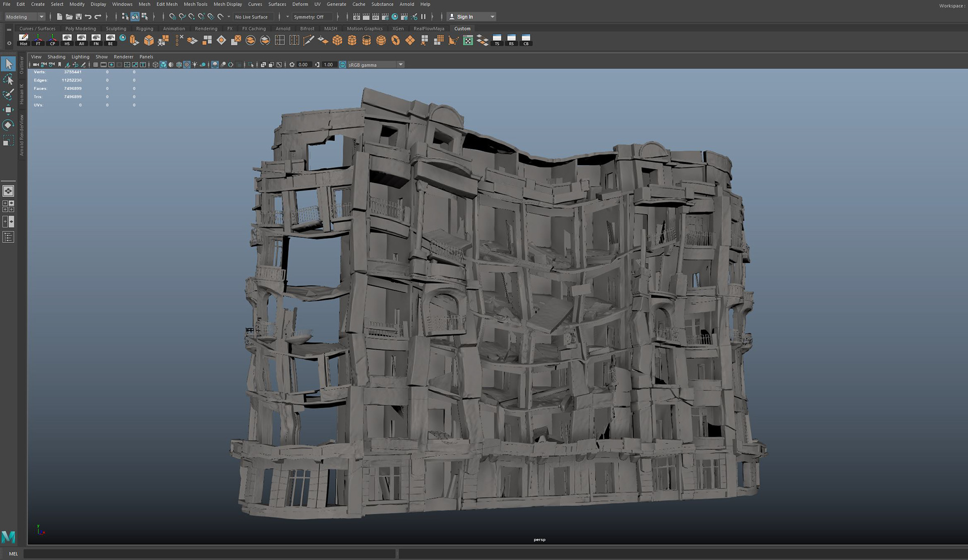Click the TS shelf icon
The width and height of the screenshot is (968, 560).
pyautogui.click(x=497, y=40)
